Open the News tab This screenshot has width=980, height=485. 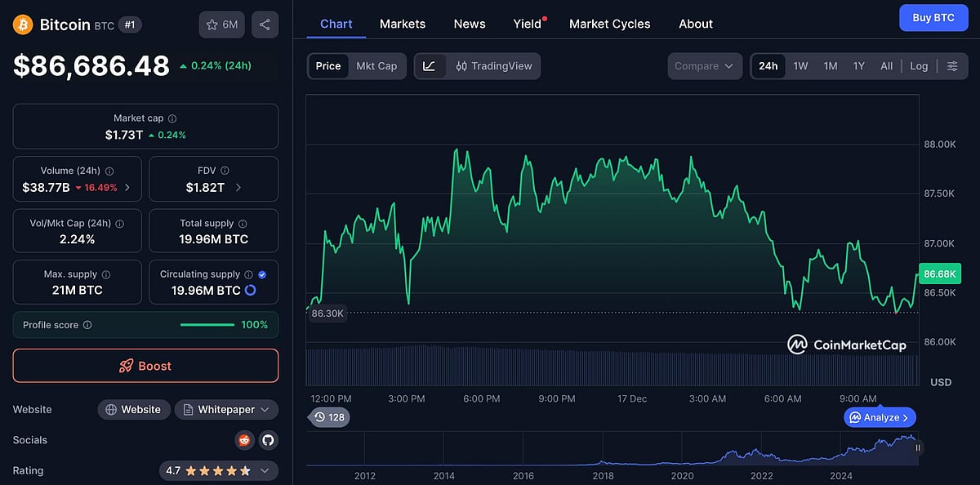pyautogui.click(x=470, y=24)
